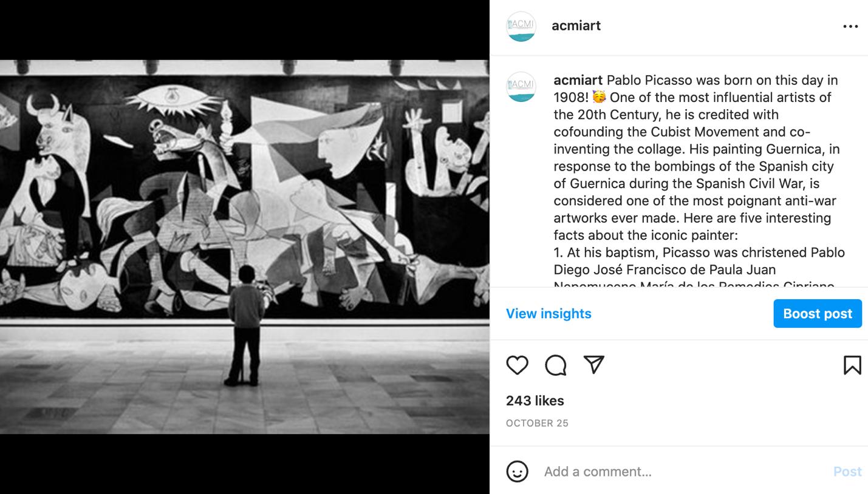Click the acmiart username in the caption
The height and width of the screenshot is (494, 868).
point(578,80)
